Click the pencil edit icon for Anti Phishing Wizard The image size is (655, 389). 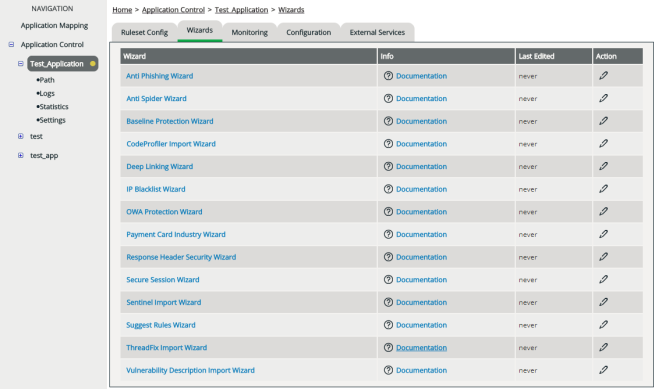tap(603, 76)
